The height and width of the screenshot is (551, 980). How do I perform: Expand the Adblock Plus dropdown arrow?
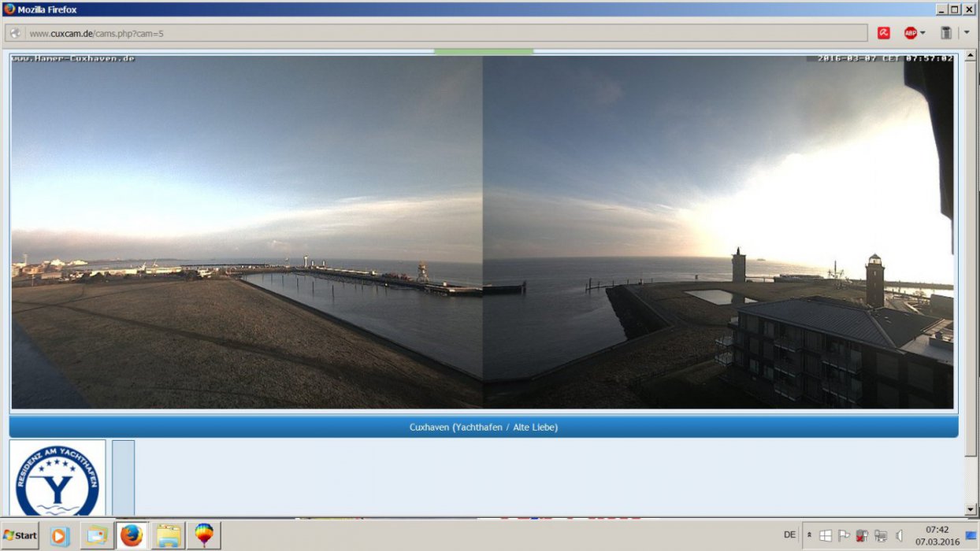click(x=922, y=33)
